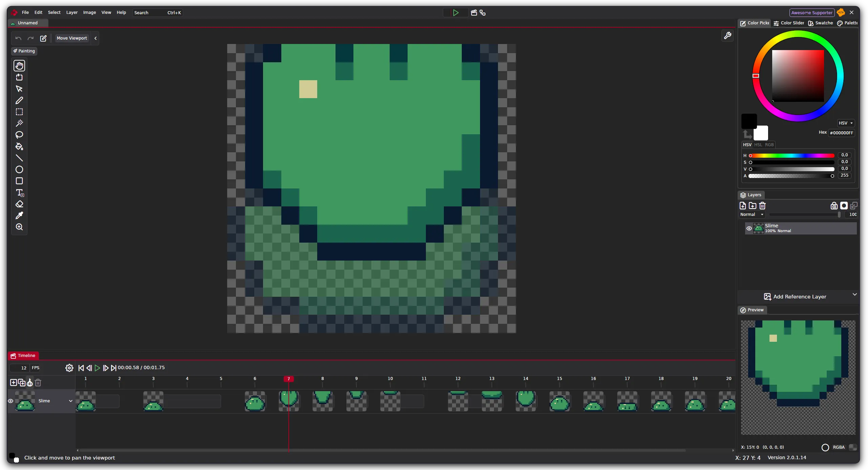868x470 pixels.
Task: Click the Hue slider bar
Action: click(x=792, y=156)
